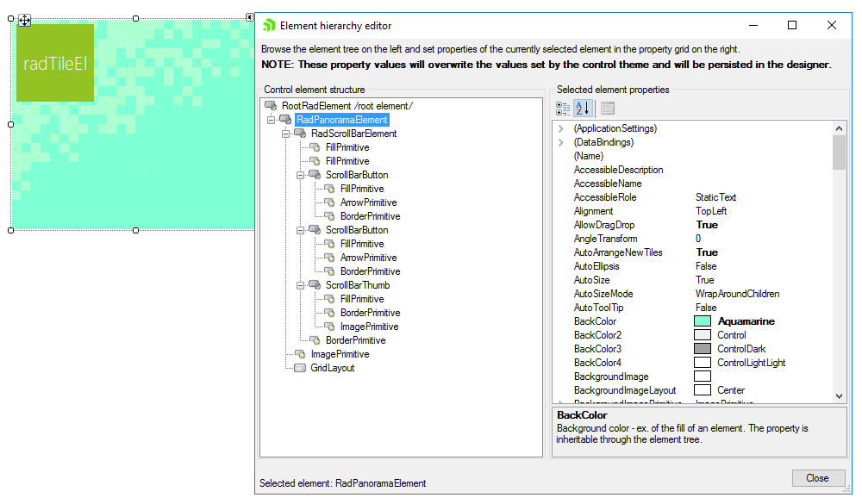
Task: Click the Aquamarine BackColor swatch
Action: [705, 320]
